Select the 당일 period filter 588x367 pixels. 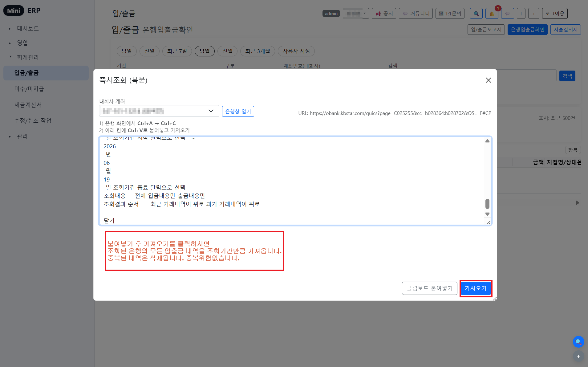click(x=127, y=51)
